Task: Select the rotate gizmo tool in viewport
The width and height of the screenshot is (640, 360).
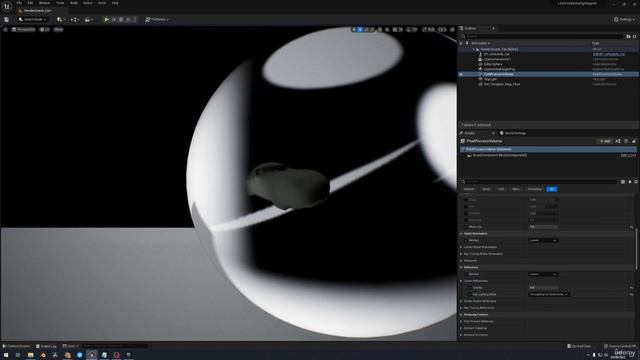Action: (x=366, y=29)
